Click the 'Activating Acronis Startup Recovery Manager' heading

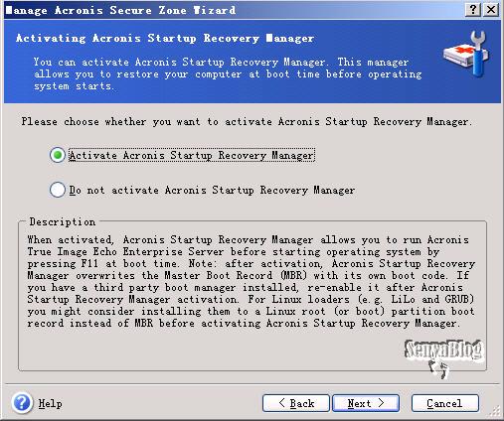165,39
